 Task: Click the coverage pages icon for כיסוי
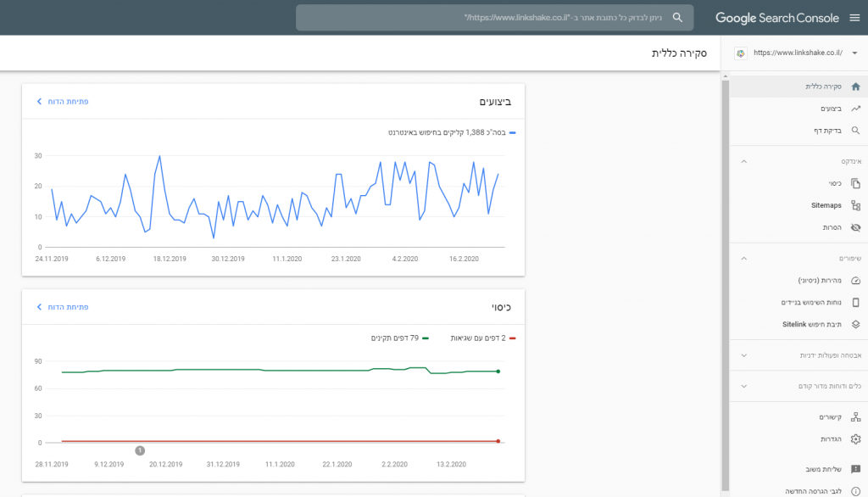(x=856, y=183)
